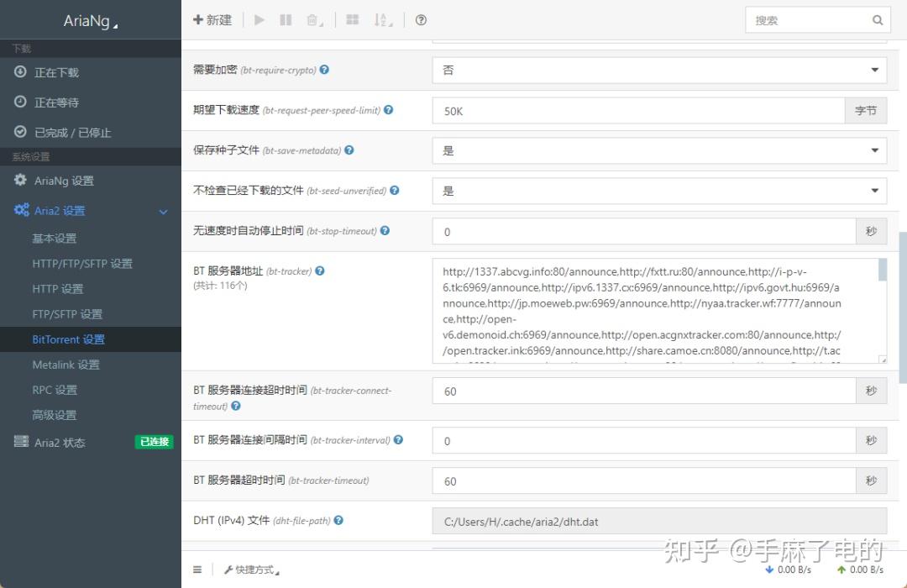Click help icon for bt-tracker

[320, 270]
